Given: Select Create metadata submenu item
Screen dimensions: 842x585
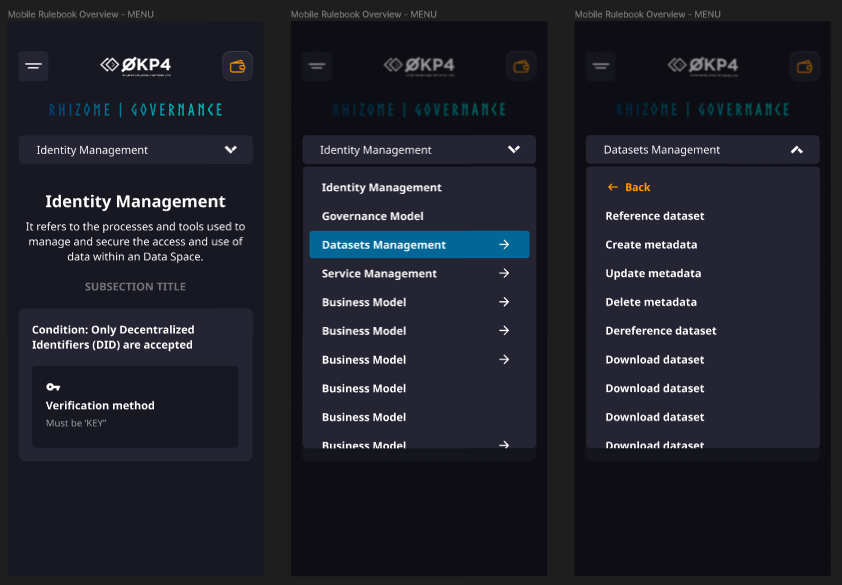Looking at the screenshot, I should click(x=651, y=244).
